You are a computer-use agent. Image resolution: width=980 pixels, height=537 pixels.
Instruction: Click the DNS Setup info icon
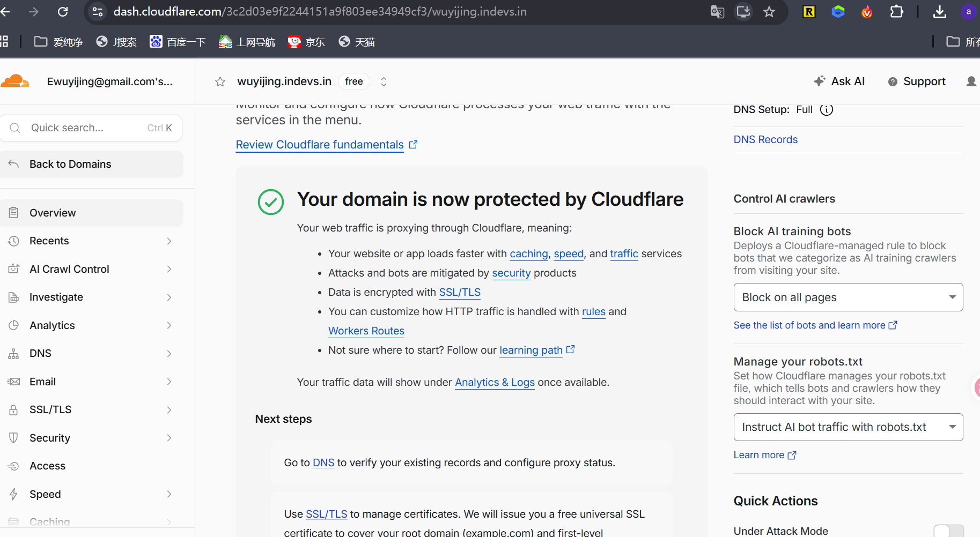[827, 110]
